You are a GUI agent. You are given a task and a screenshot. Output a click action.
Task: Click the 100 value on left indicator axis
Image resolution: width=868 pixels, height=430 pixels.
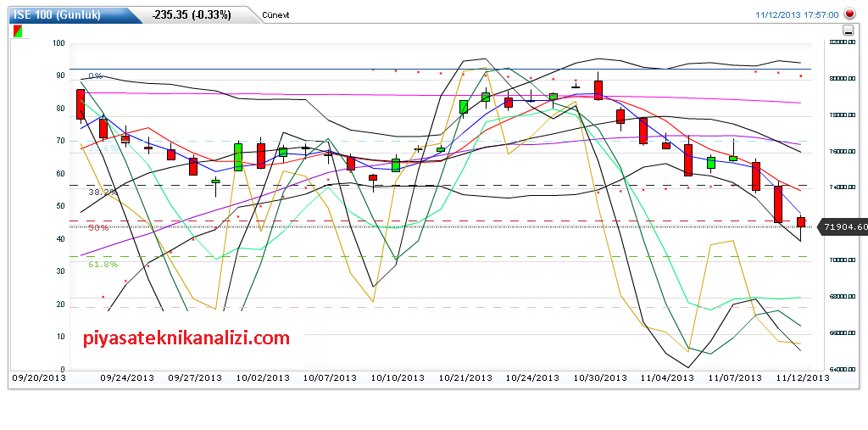tap(58, 43)
